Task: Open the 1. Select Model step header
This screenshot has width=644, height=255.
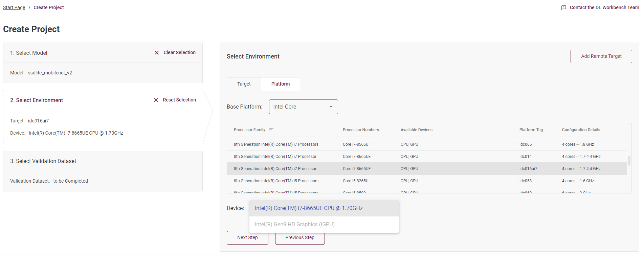Action: pos(29,53)
